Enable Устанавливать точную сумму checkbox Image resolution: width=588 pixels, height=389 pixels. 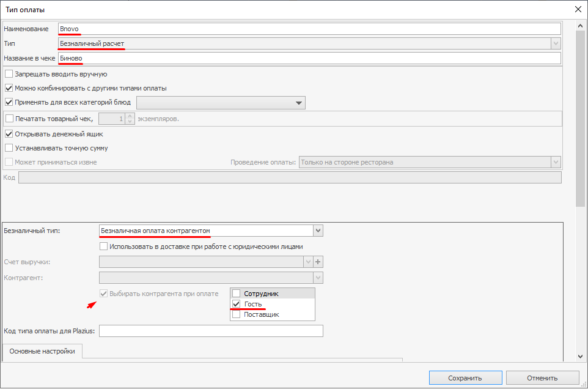9,148
